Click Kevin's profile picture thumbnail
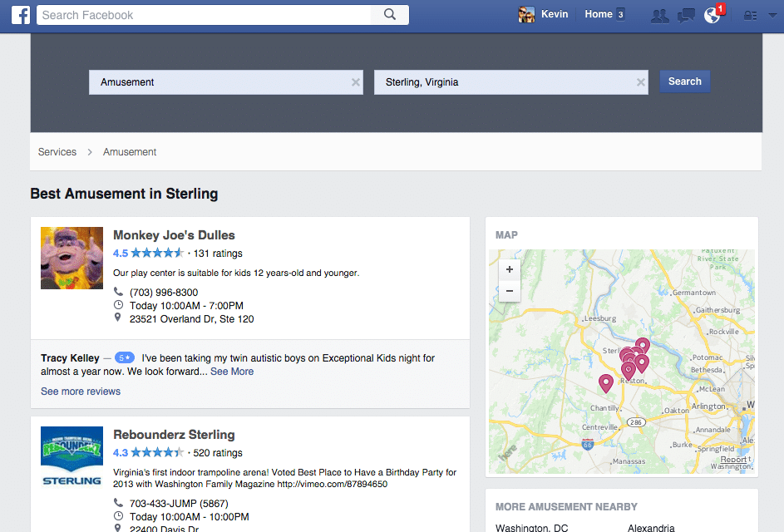The image size is (784, 532). (526, 14)
